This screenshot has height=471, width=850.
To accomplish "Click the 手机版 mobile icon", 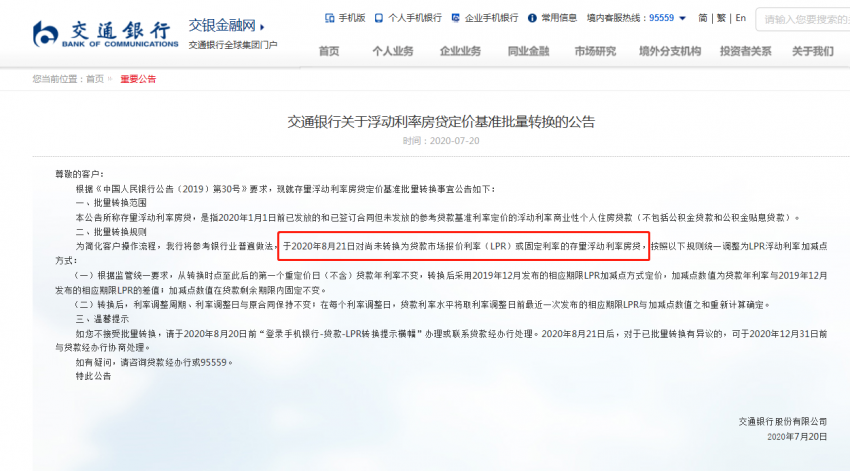I will tap(329, 18).
